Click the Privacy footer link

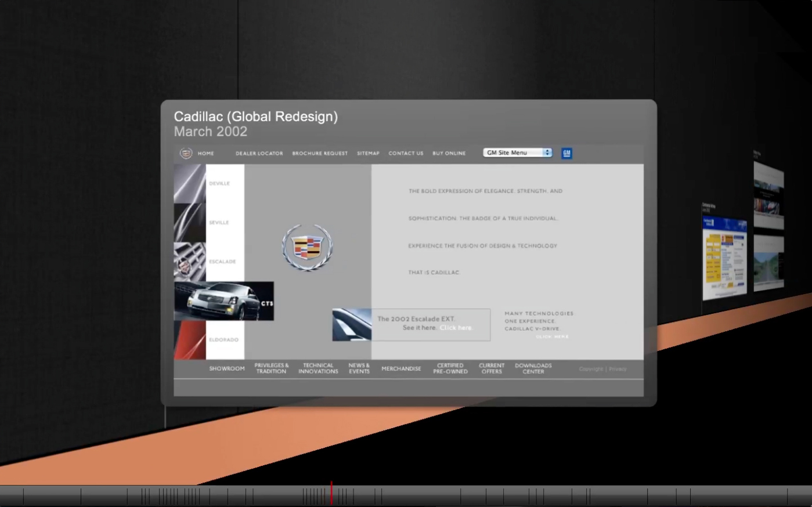618,369
